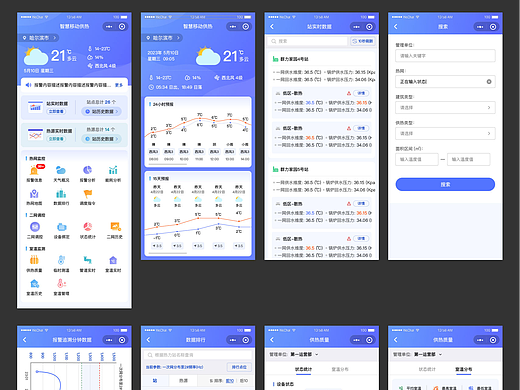Viewport: 520px width, 390px height.
Task: Expand 管理单位 dropdown on 室温分布 screen
Action: click(x=428, y=354)
